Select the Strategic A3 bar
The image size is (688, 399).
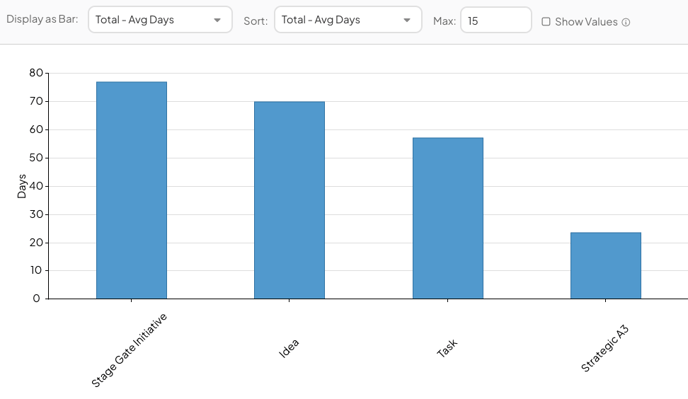[x=606, y=266]
